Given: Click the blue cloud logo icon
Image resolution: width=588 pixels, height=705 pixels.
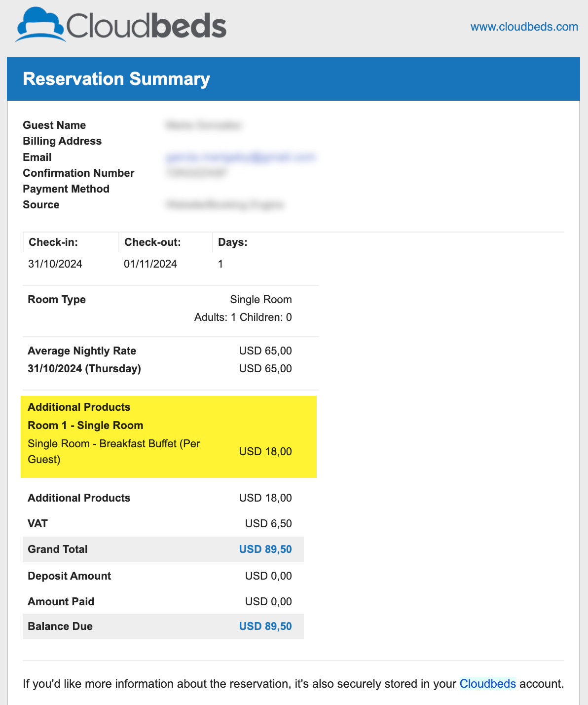Looking at the screenshot, I should [40, 25].
